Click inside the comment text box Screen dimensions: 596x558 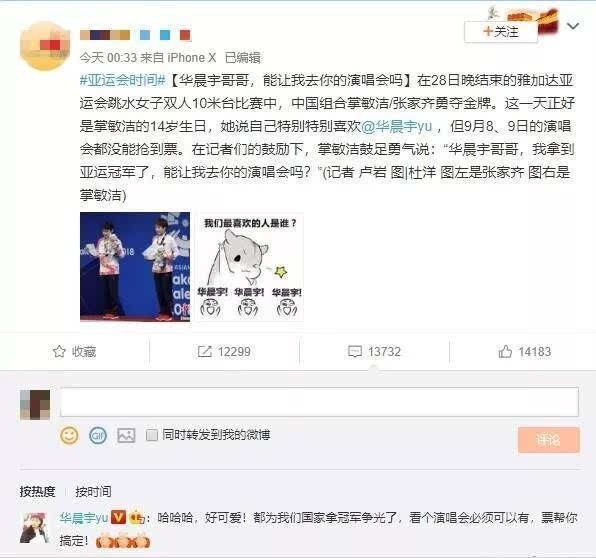(x=319, y=402)
